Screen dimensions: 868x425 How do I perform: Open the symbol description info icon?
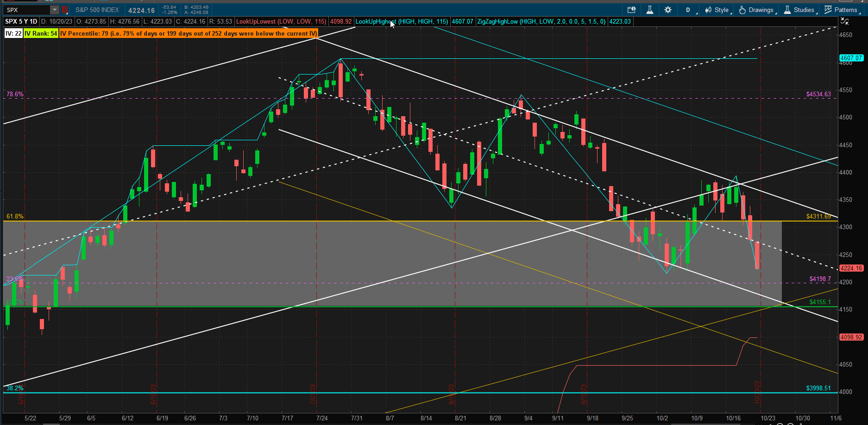point(631,10)
